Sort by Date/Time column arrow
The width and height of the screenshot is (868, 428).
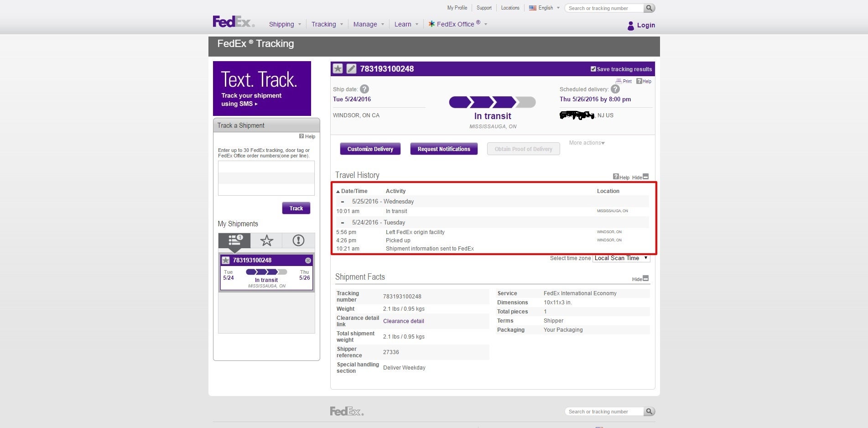point(338,192)
